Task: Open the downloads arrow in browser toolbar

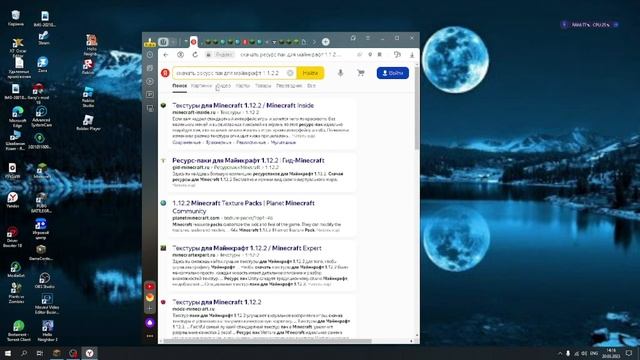Action: point(412,55)
